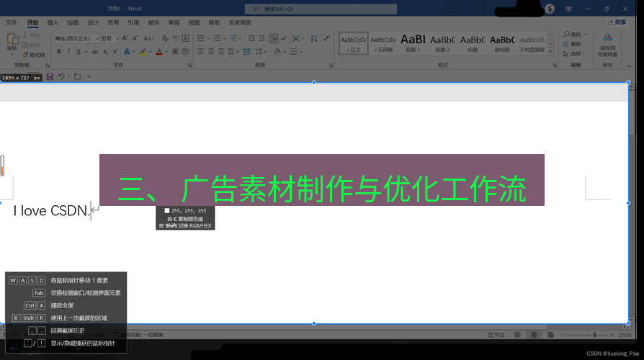This screenshot has height=360, width=644.
Task: Toggle strikethrough formatting
Action: pyautogui.click(x=95, y=52)
